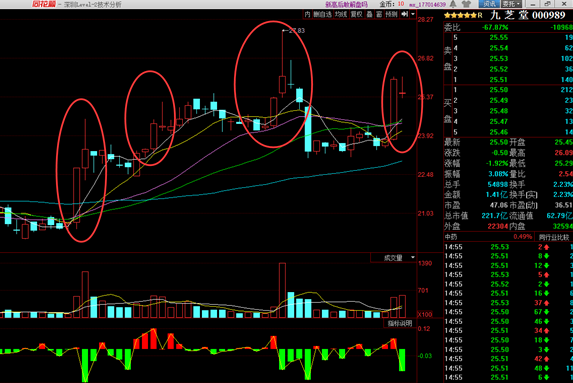Toggle the 复权 adjustment button
This screenshot has width=573, height=383.
356,14
